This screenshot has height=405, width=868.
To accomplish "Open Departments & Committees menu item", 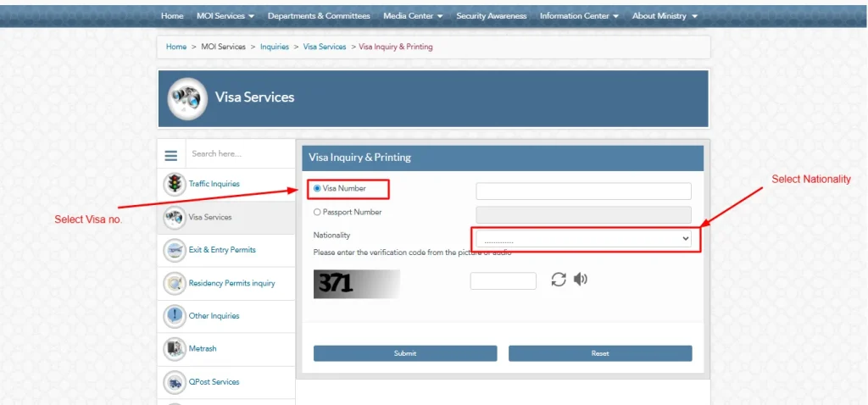I will coord(319,16).
